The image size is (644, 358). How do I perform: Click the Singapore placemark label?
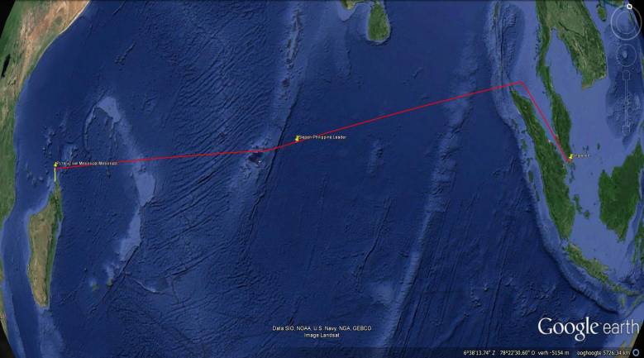coord(581,155)
